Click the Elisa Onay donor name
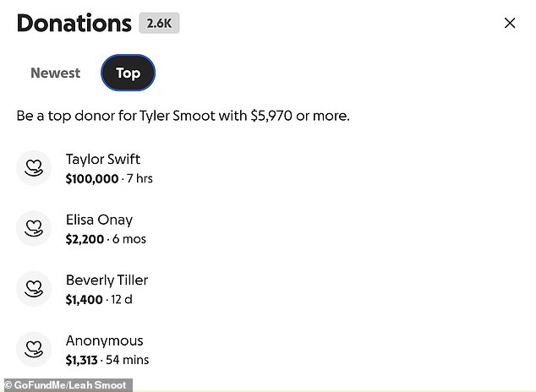The width and height of the screenshot is (536, 392). click(99, 220)
